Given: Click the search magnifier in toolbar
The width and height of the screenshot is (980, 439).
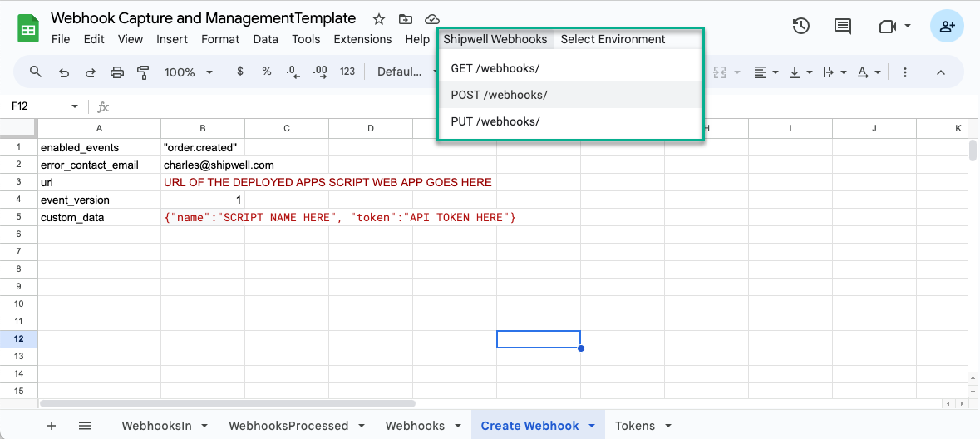Looking at the screenshot, I should tap(36, 72).
